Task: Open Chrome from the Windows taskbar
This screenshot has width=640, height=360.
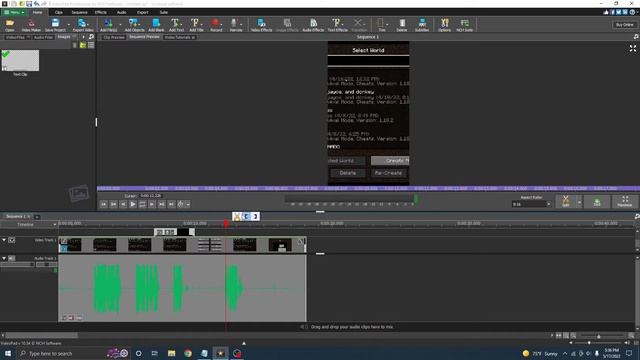Action: click(x=188, y=353)
